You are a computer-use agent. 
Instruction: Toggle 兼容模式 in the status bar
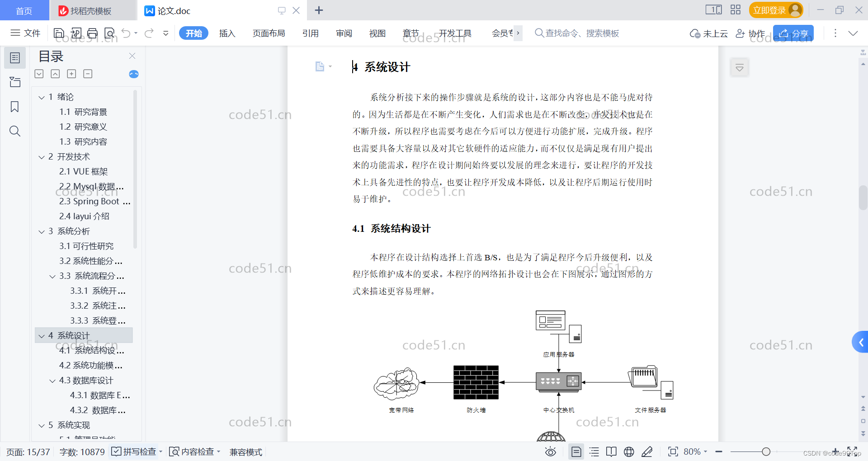(x=245, y=452)
